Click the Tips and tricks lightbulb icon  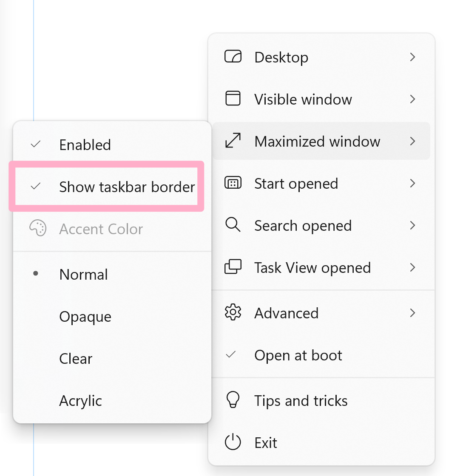[x=233, y=400]
